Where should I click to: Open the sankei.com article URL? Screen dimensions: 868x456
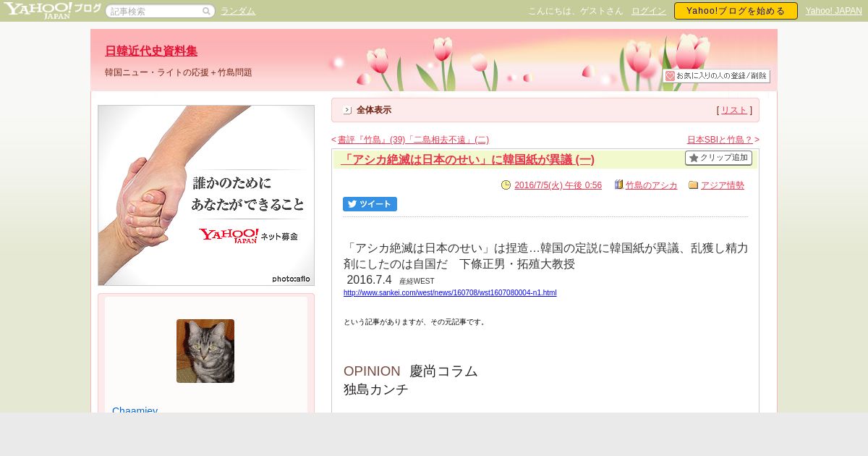tap(450, 292)
